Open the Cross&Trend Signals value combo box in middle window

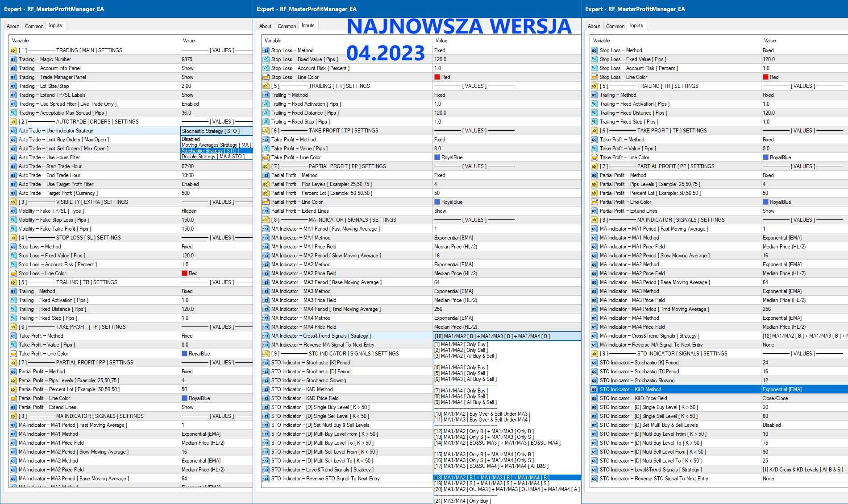coord(507,336)
